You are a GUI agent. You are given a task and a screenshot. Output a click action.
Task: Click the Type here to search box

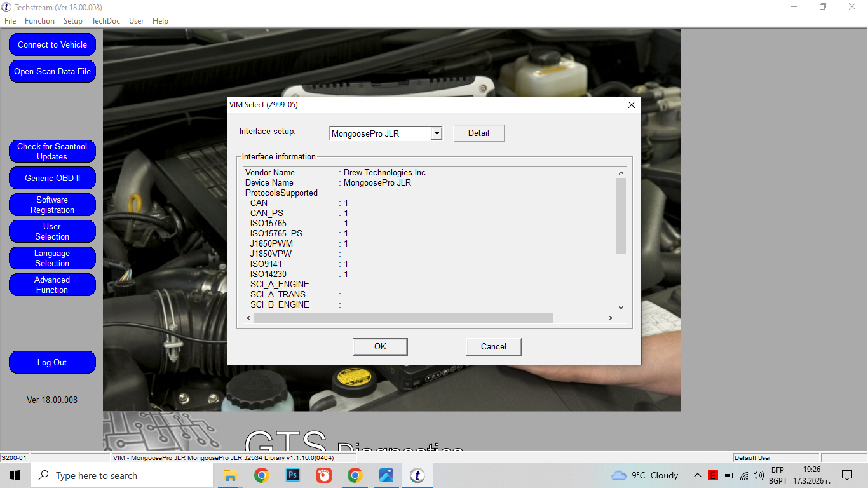[121, 475]
